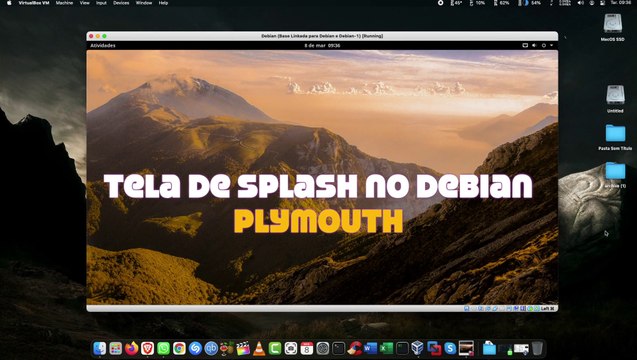Open the Help menu
Image resolution: width=637 pixels, height=360 pixels.
[x=163, y=3]
